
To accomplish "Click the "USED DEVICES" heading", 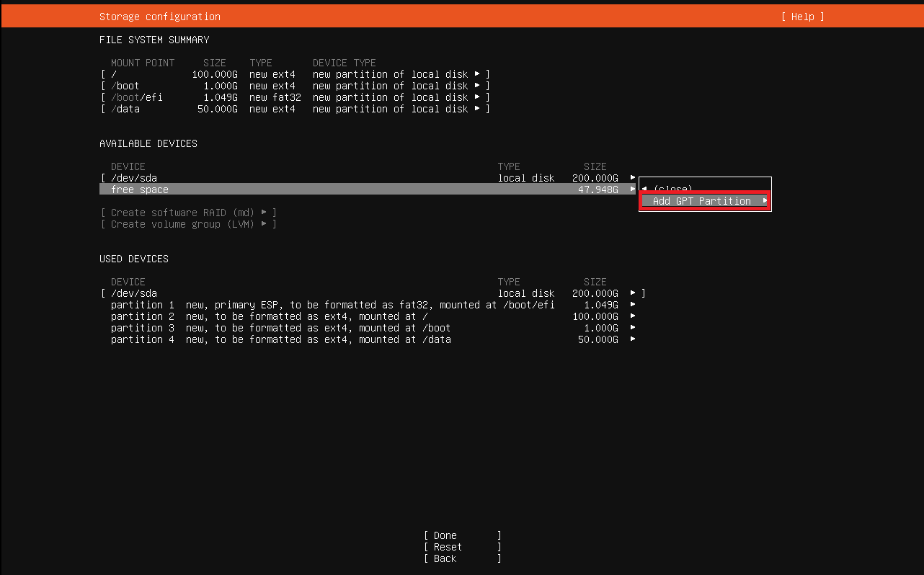I will [x=134, y=259].
